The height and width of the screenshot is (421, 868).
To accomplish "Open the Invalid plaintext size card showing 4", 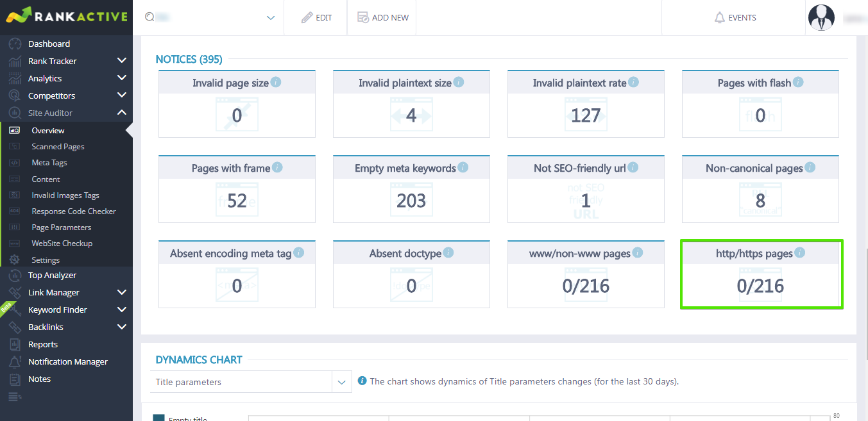I will pos(411,104).
